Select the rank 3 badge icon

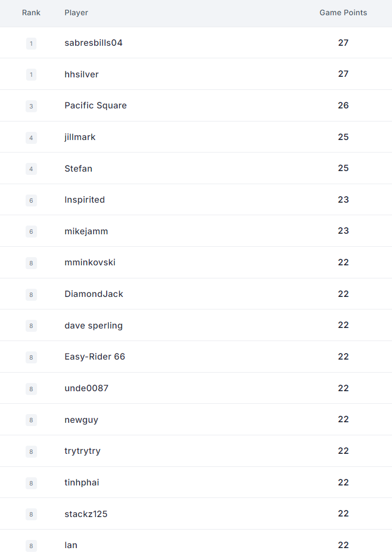coord(32,106)
